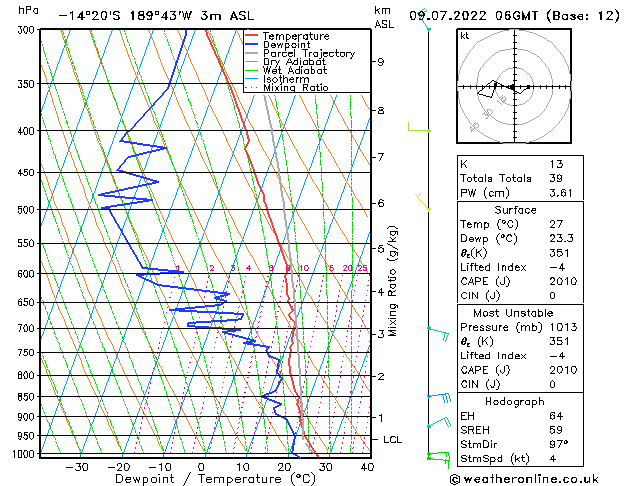Screen dimensions: 629x486
Task: Click the 9 km altitude tick label
Action: (380, 62)
